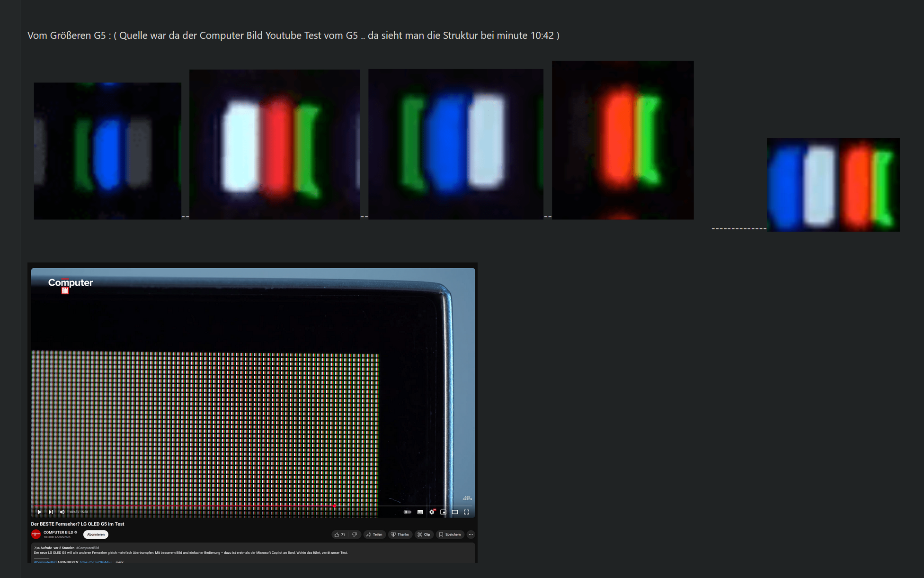Viewport: 924px width, 578px height.
Task: Save the video via the Speichern bookmark
Action: [x=450, y=534]
